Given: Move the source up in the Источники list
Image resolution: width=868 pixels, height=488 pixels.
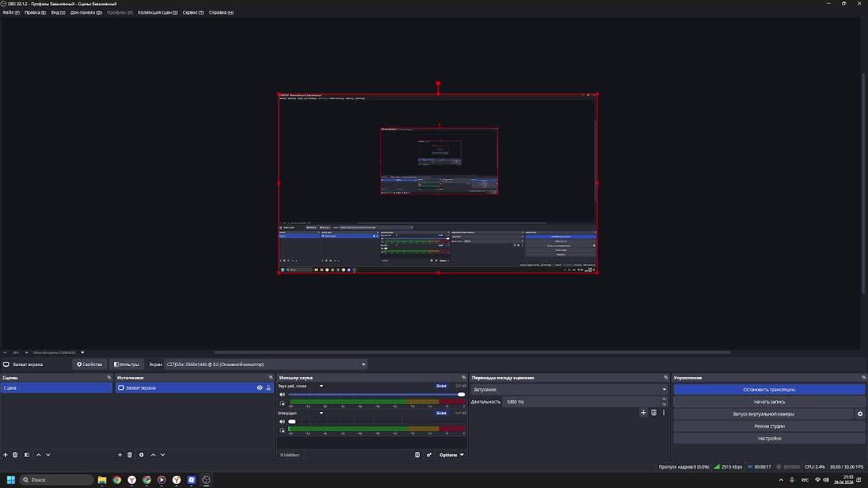Looking at the screenshot, I should click(153, 455).
